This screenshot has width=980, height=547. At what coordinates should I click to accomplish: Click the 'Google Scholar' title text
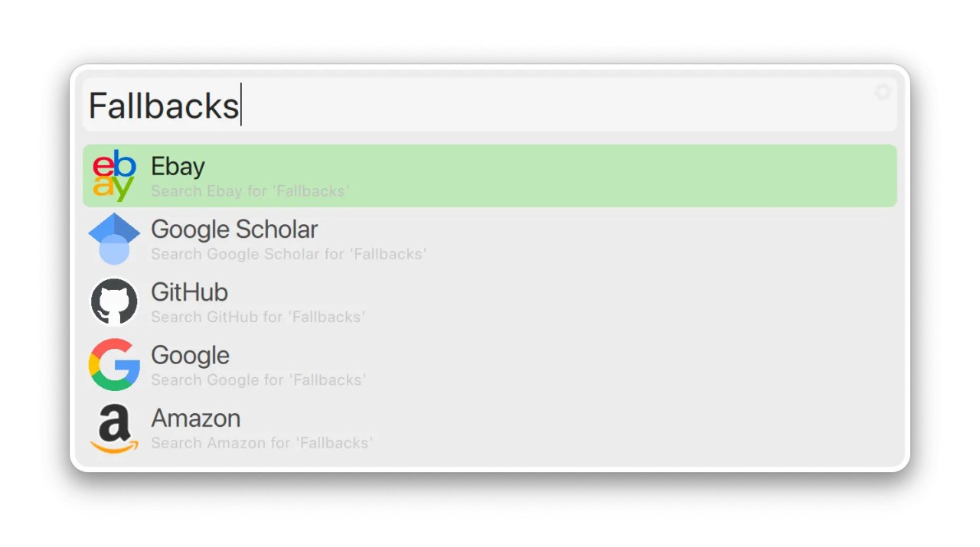point(234,230)
